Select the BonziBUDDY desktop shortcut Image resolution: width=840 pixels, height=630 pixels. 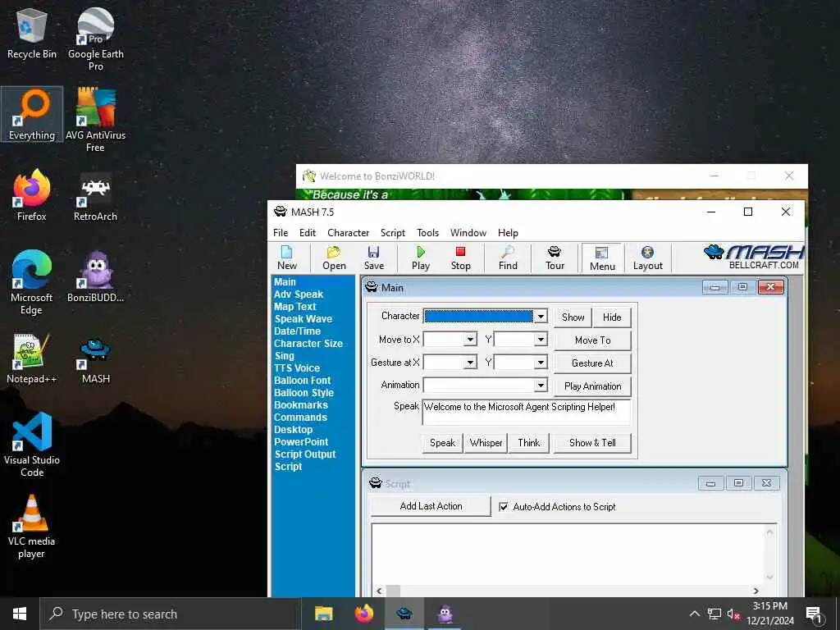95,277
